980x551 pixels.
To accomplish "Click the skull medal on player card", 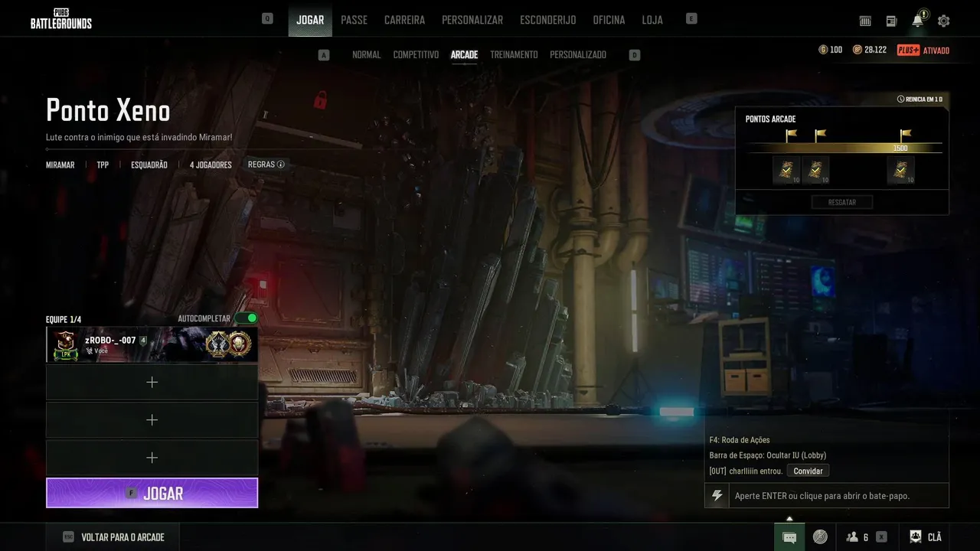I will [240, 344].
